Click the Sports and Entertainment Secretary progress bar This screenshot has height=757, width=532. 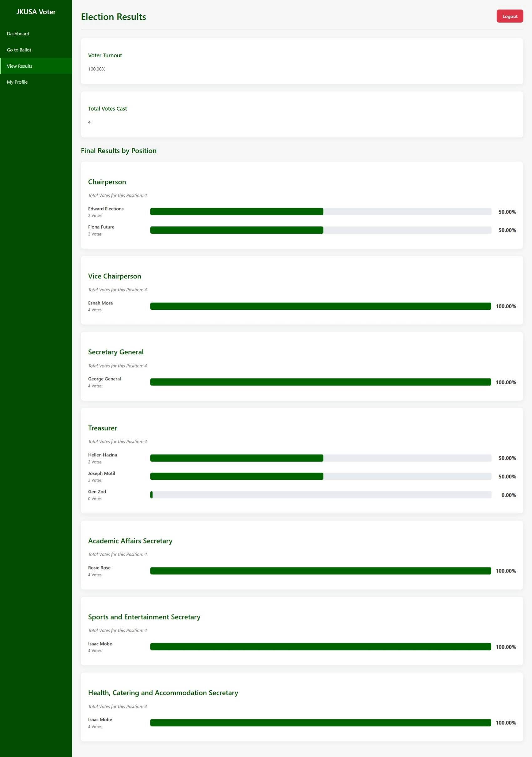click(x=320, y=647)
